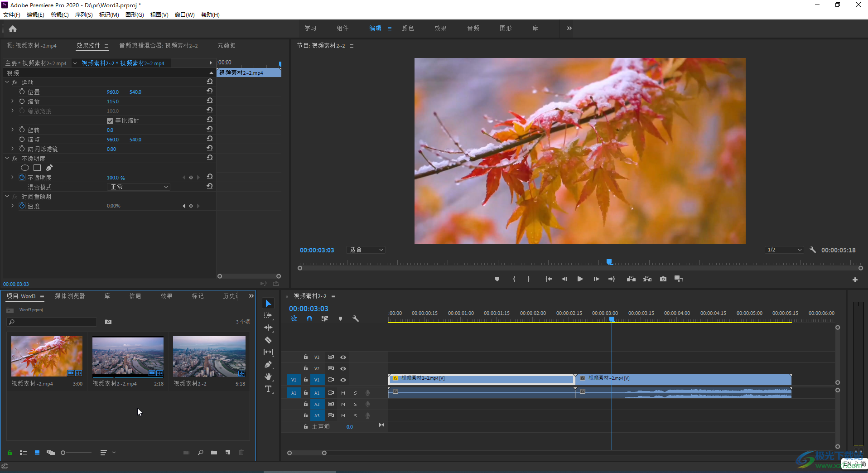Expand the Speed parameter
868x473 pixels.
pos(12,206)
